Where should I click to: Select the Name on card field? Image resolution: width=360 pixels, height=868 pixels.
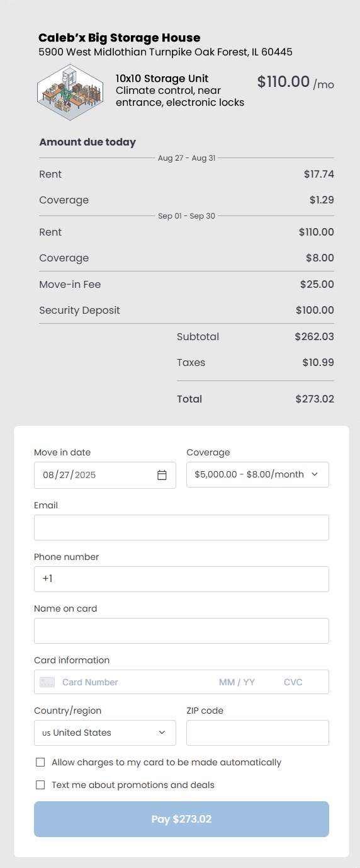181,631
